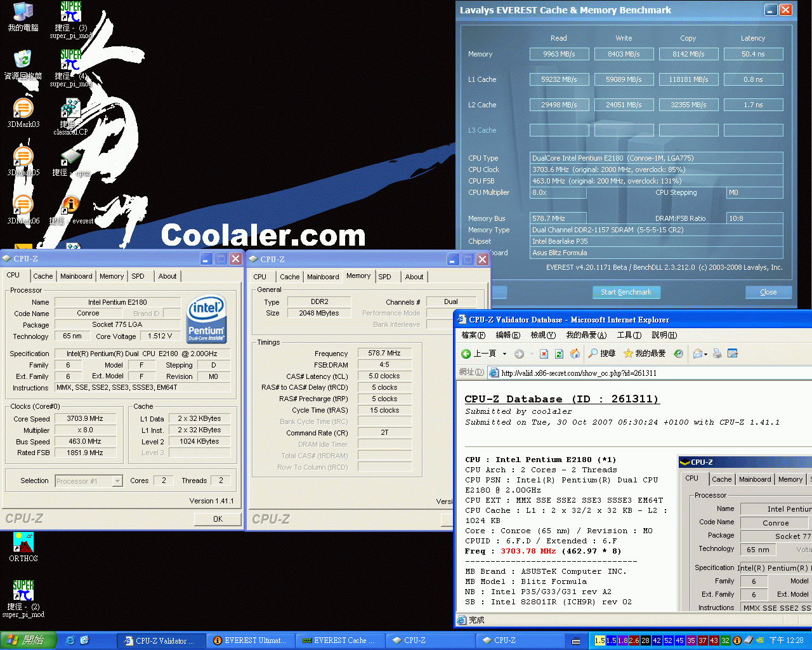The image size is (812, 650).
Task: Click the History icon in Internet Explorer
Action: coord(678,354)
